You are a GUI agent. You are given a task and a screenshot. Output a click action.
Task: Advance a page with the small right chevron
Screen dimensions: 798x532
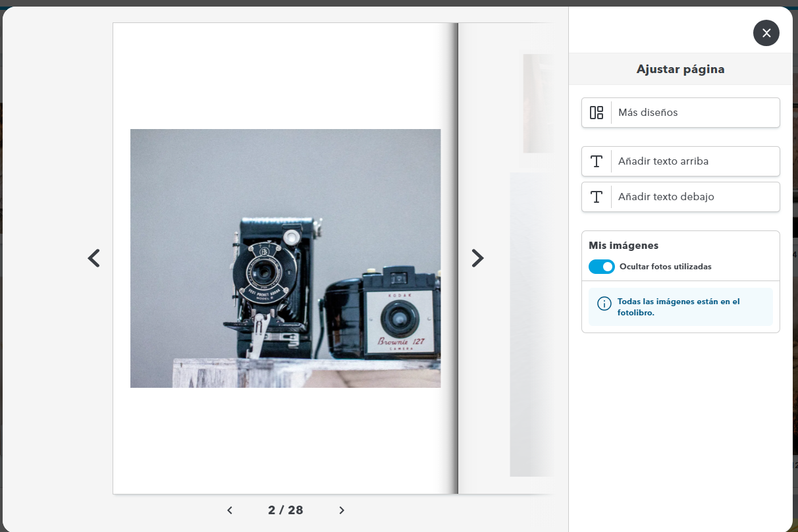click(342, 510)
